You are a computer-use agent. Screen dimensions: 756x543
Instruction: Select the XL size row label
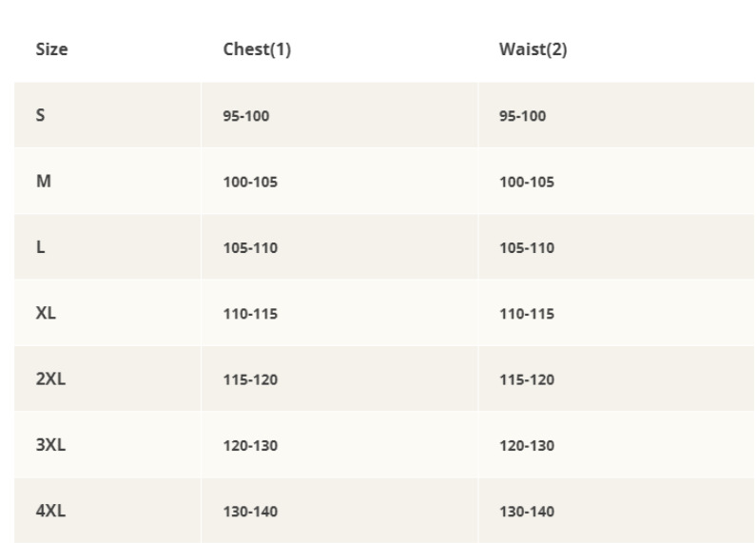(46, 313)
